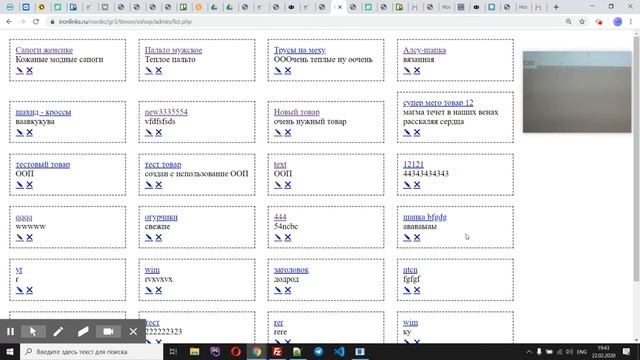Open Telegram from taskbar
Viewport: 640px width, 360px height.
318,352
